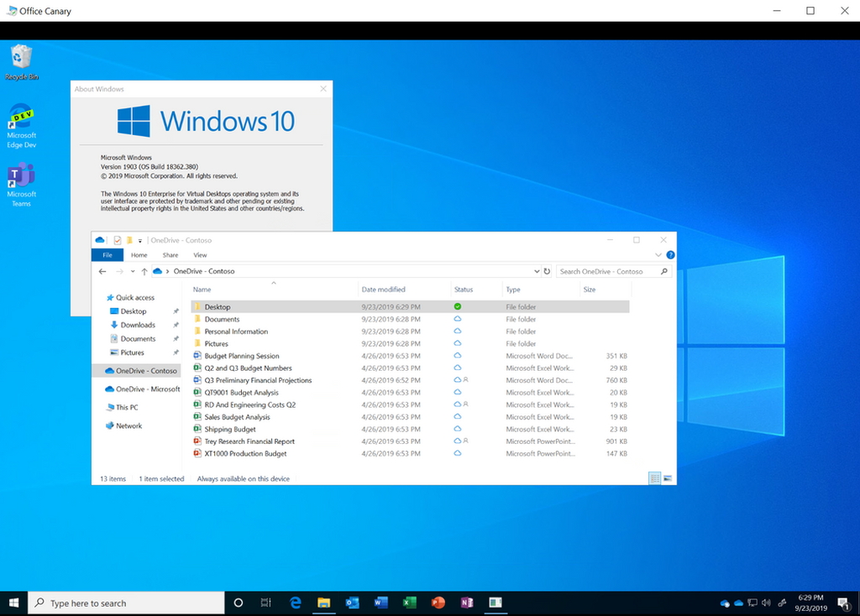Click cloud status icon beside Q2 and Q3 Budget Numbers
860x616 pixels.
[x=456, y=368]
